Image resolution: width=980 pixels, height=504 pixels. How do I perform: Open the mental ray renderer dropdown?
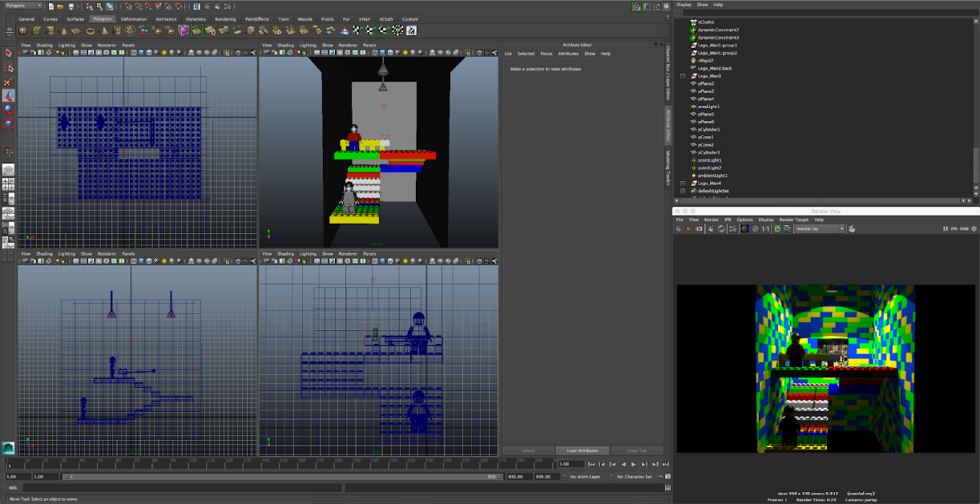pos(820,228)
